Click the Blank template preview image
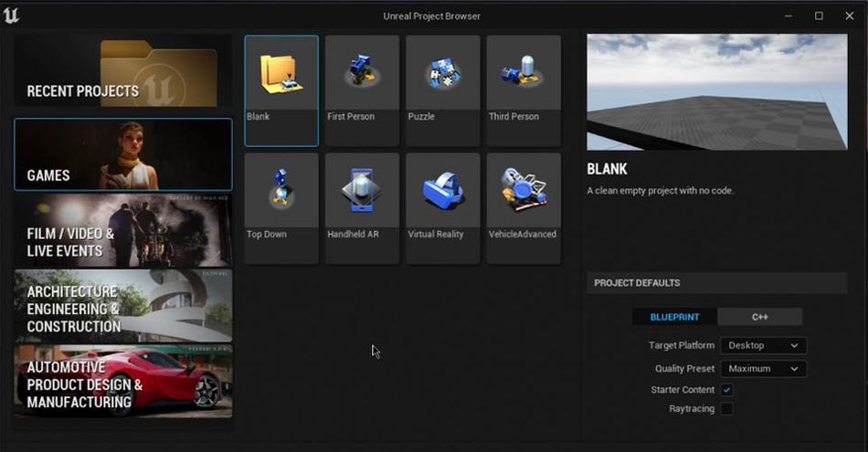 click(717, 92)
